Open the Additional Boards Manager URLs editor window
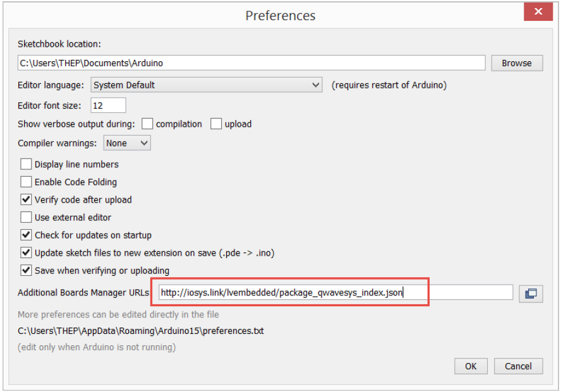 531,293
